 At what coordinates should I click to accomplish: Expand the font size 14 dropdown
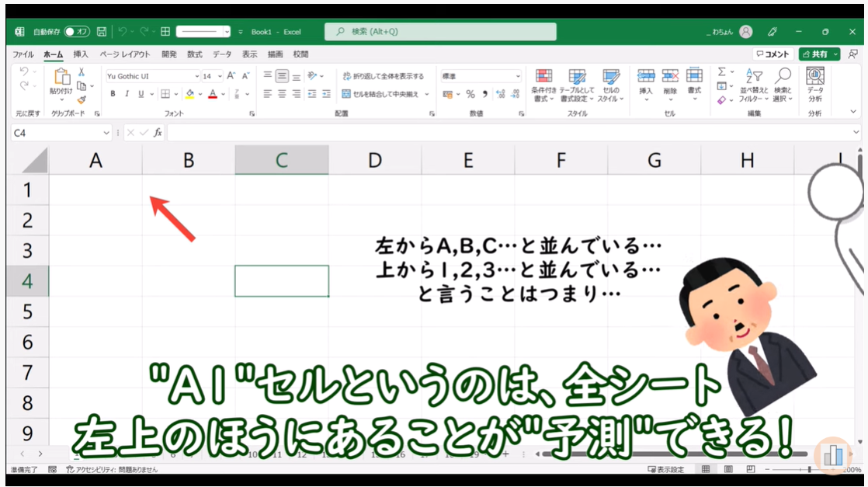click(x=220, y=76)
